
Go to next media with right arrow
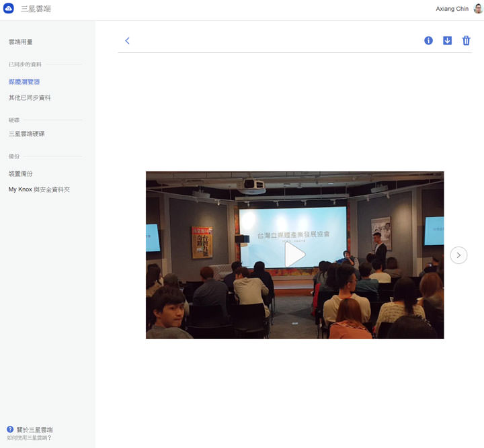point(458,255)
